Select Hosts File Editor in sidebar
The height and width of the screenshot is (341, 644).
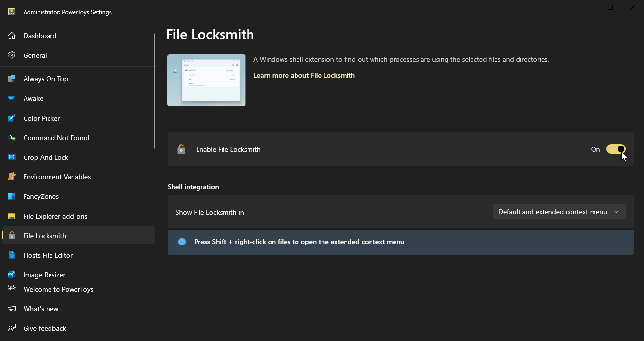[78, 255]
